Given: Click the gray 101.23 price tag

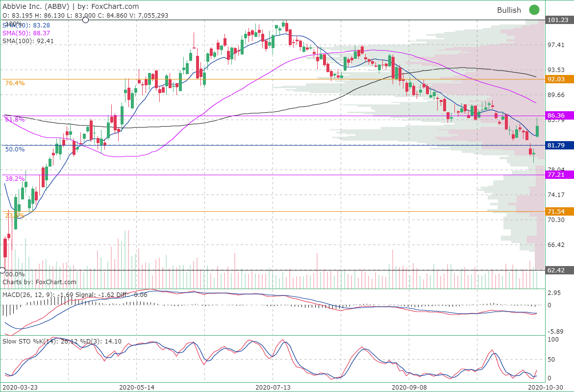Looking at the screenshot, I should click(x=556, y=21).
